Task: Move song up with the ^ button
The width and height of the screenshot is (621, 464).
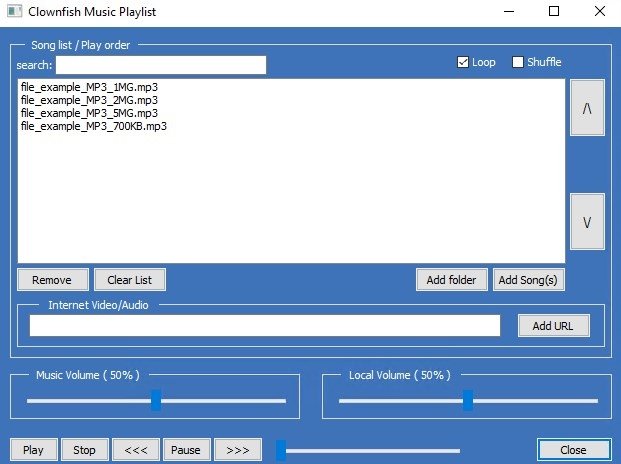Action: 587,108
